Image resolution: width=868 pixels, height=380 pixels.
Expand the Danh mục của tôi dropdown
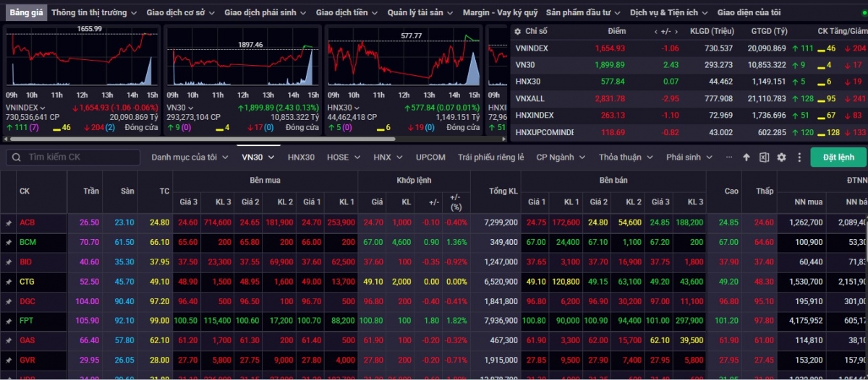pyautogui.click(x=189, y=157)
